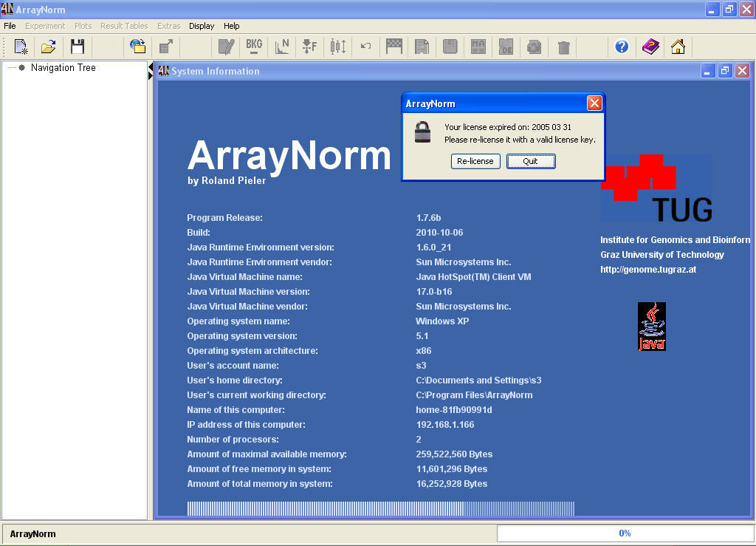The width and height of the screenshot is (756, 546).
Task: Click the globe with folder toolbar icon
Action: click(138, 47)
